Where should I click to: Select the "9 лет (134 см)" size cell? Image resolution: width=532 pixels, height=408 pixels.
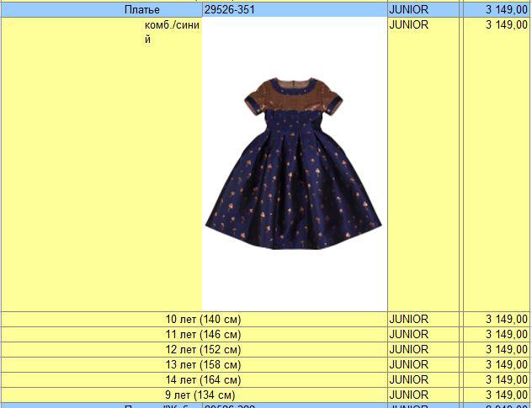click(200, 395)
